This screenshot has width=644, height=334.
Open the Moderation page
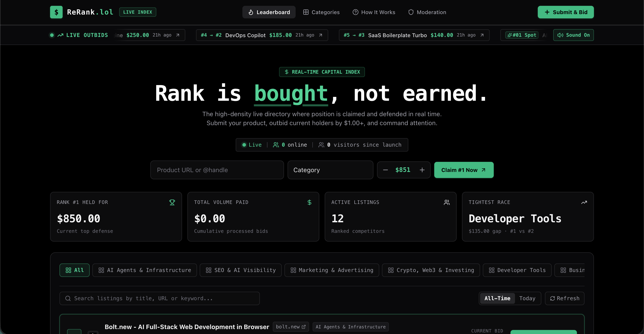coord(427,12)
